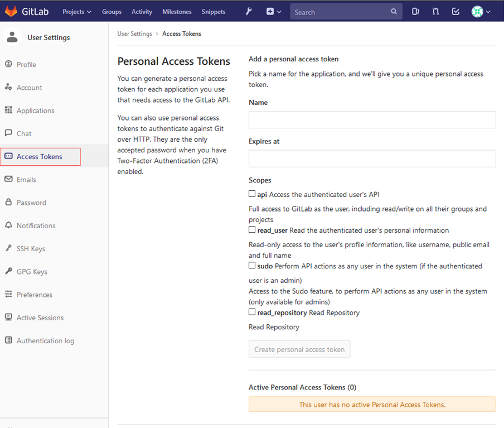Expand the new item dropdown arrow
Image resolution: width=504 pixels, height=428 pixels.
(x=279, y=12)
